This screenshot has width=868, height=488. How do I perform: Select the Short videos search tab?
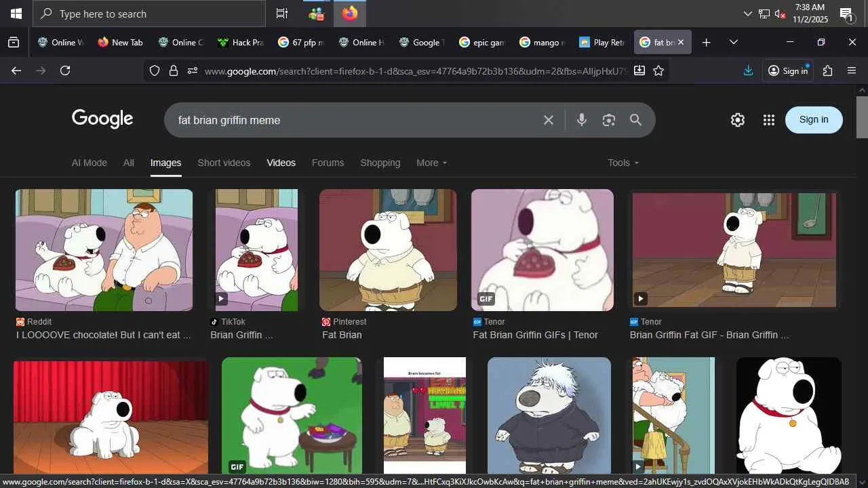click(224, 163)
